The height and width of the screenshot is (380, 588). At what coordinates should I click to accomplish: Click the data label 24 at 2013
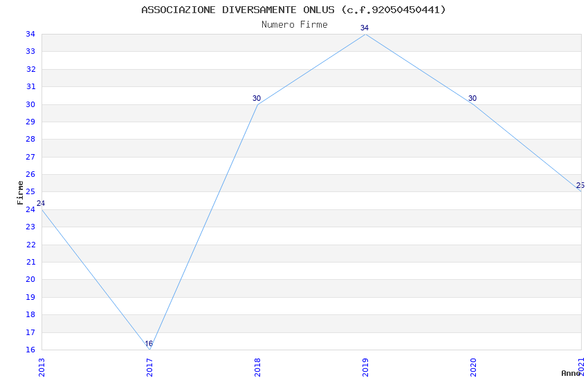point(41,203)
